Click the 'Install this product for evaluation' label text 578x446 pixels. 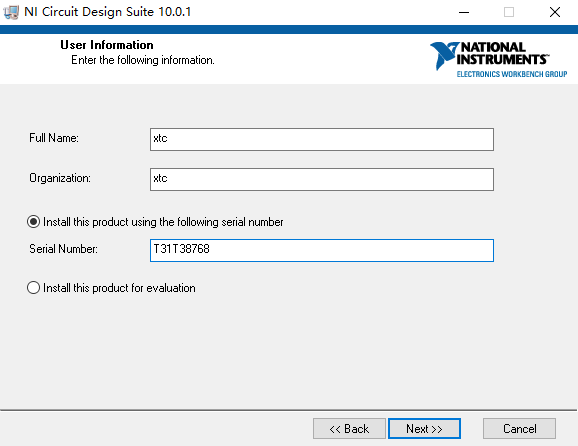[119, 288]
